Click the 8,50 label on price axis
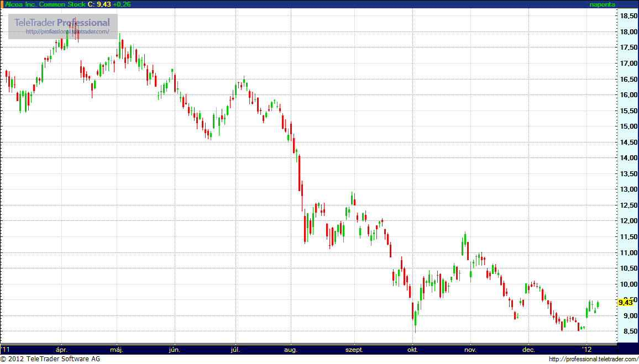This screenshot has height=364, width=639. [627, 331]
